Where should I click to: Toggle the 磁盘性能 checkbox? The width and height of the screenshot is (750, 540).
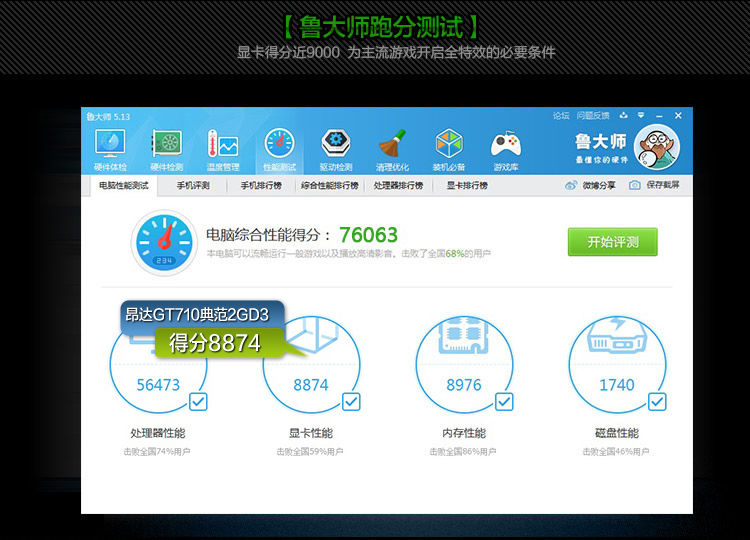(657, 402)
